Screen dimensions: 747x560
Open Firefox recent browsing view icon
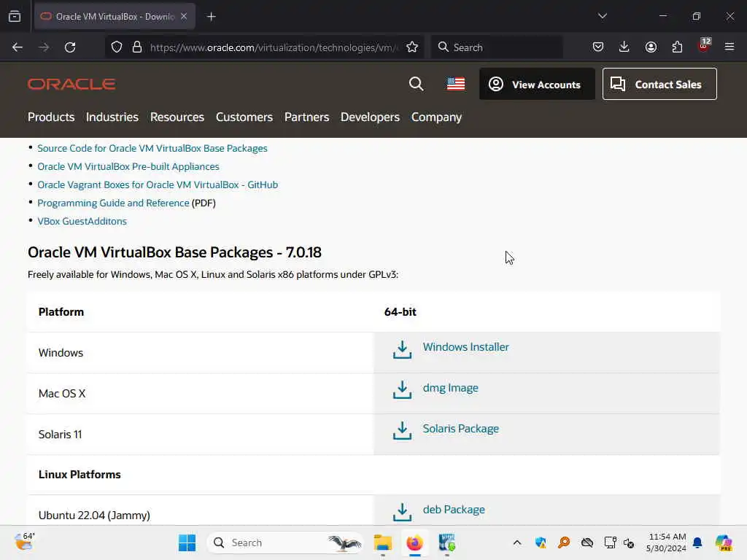(15, 17)
